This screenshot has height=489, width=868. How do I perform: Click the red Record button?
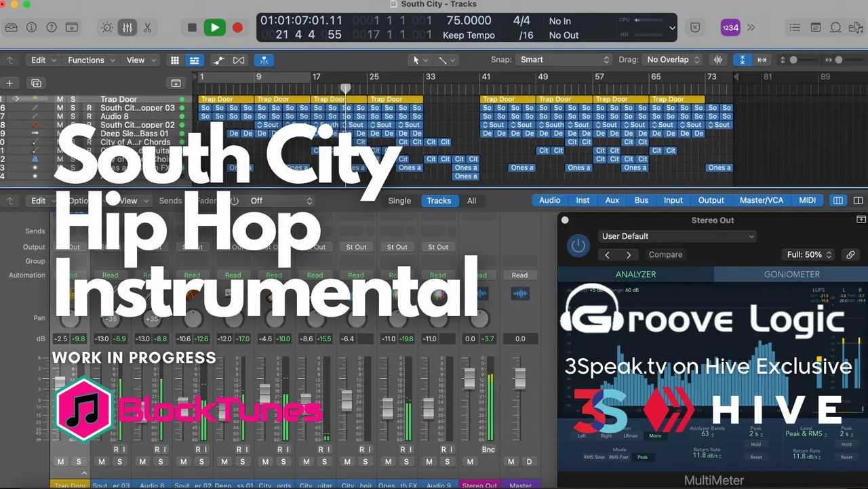(x=237, y=28)
